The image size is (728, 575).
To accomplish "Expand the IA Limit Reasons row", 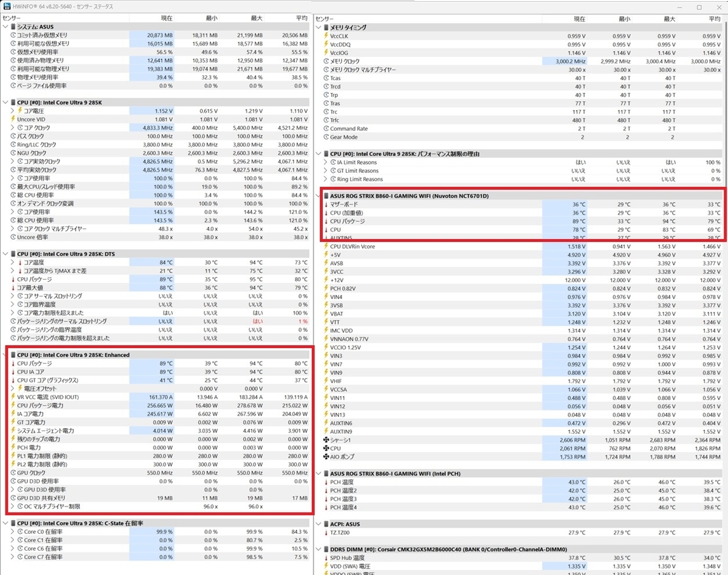I will (325, 163).
